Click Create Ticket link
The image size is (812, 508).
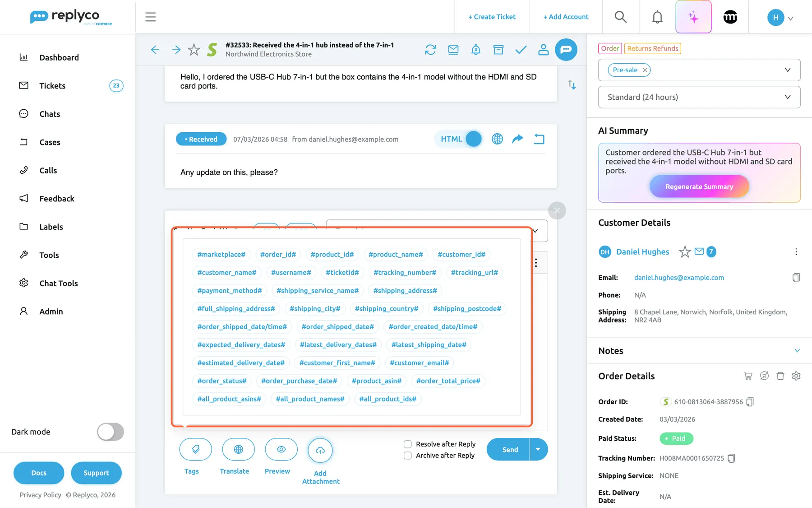[492, 17]
